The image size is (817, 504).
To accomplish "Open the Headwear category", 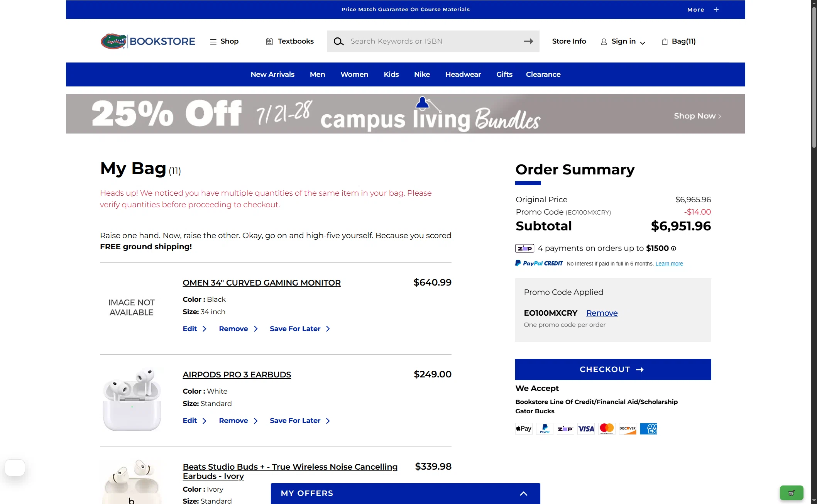I will click(x=463, y=74).
